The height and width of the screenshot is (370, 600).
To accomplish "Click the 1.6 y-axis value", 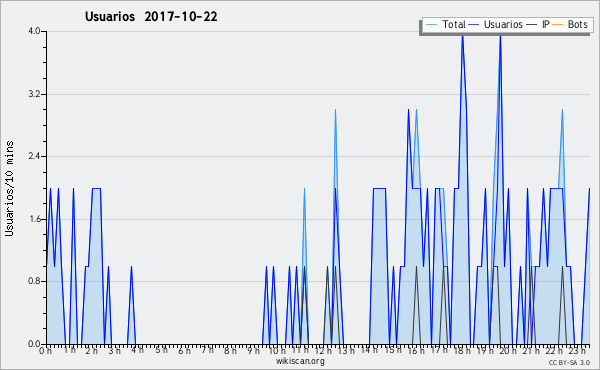I will coord(34,219).
